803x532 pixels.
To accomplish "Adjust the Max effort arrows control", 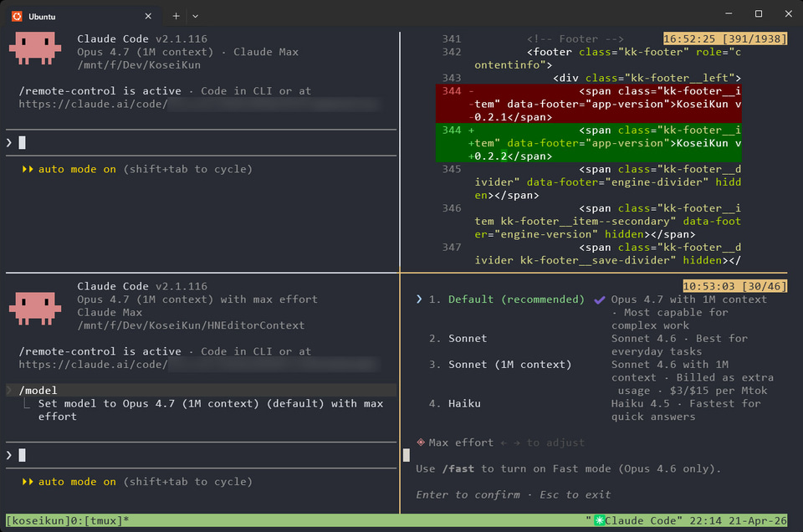I will coord(510,442).
